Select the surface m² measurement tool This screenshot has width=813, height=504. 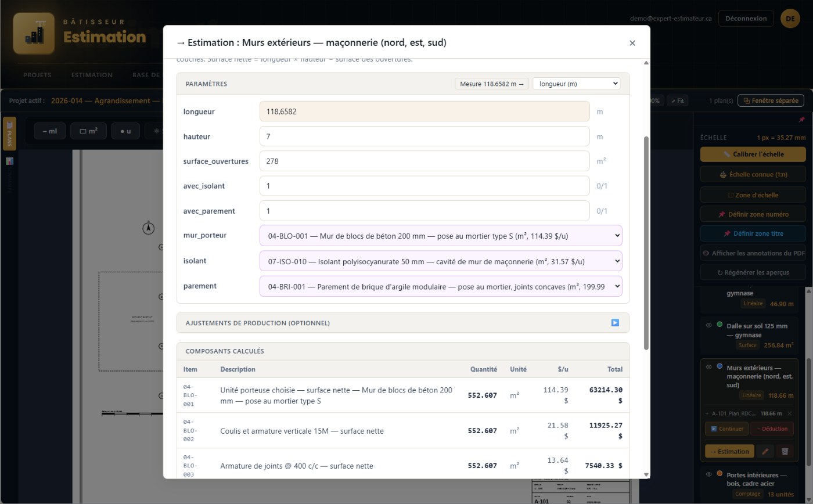pos(88,131)
